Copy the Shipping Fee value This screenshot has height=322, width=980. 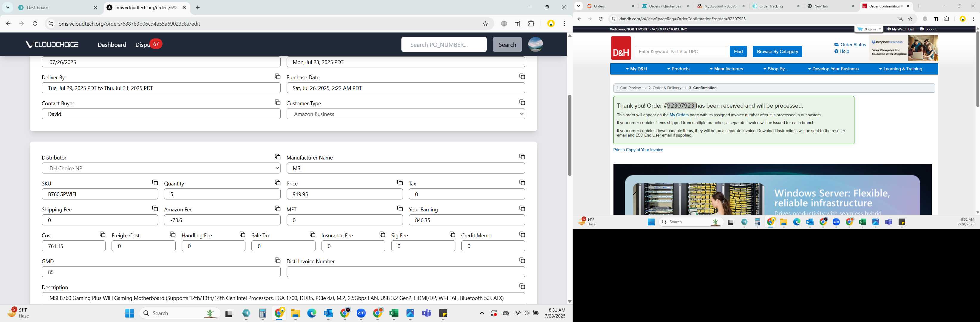click(x=155, y=209)
